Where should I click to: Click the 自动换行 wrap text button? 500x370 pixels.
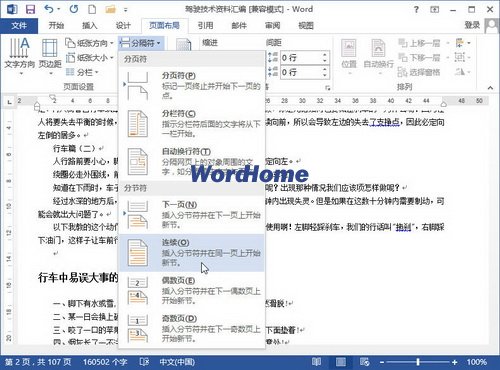coord(378,56)
